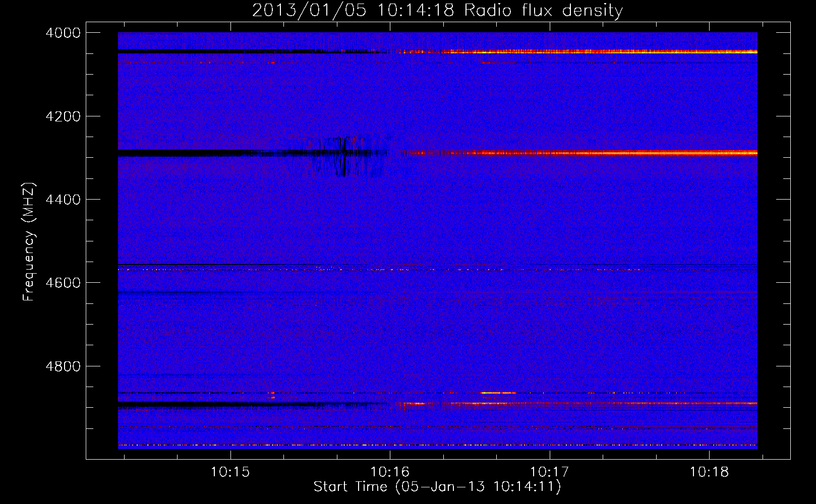Click the 10:16 time axis label
The width and height of the screenshot is (816, 504).
point(390,472)
